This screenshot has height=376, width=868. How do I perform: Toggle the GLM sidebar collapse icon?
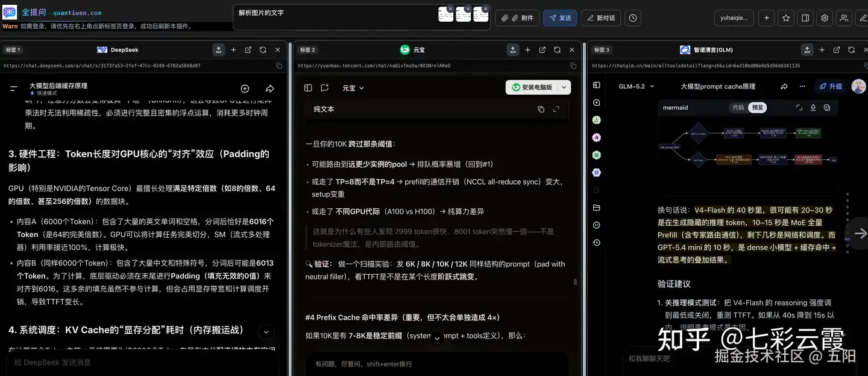coord(597,86)
